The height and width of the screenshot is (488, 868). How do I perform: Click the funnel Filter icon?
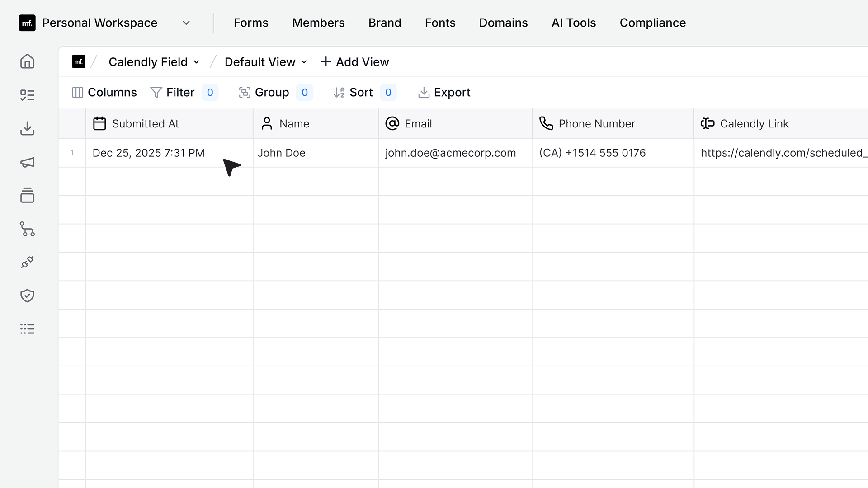pyautogui.click(x=156, y=93)
